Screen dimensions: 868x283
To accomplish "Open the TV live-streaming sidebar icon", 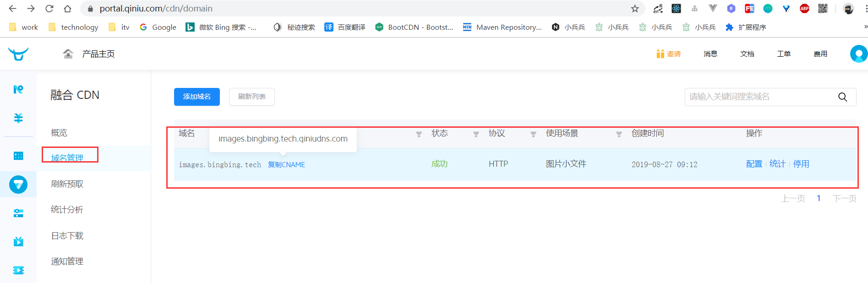I will (18, 241).
